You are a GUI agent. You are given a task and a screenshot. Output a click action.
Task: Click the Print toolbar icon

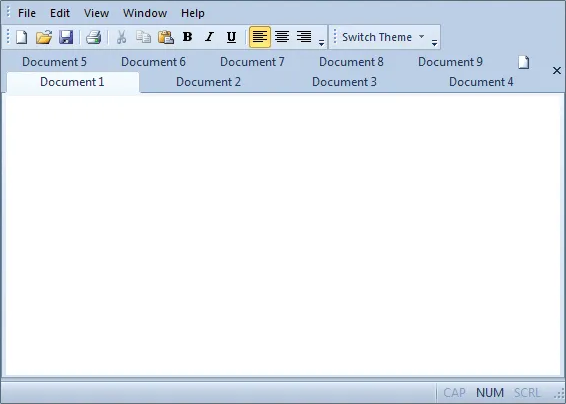[93, 37]
